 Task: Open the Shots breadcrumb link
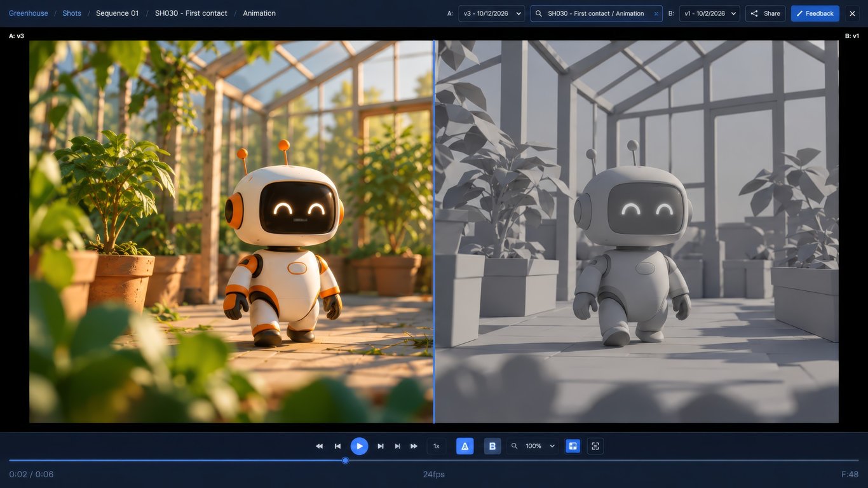72,13
